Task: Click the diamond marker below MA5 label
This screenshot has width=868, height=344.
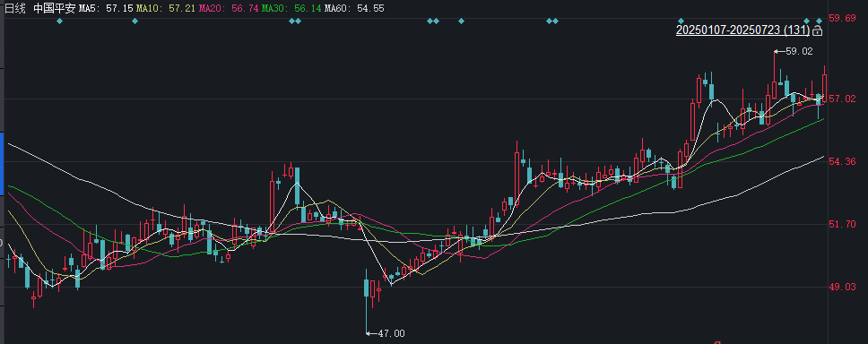Action: coord(135,21)
